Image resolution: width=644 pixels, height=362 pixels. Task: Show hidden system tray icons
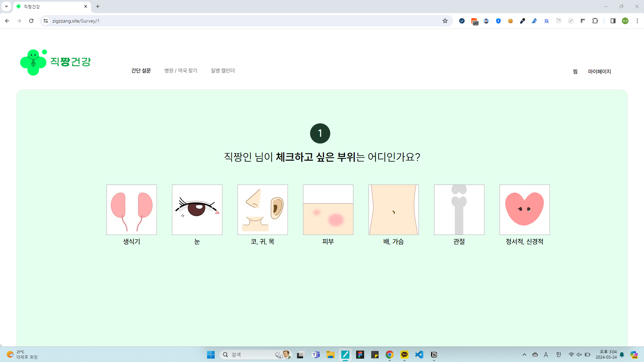[x=524, y=355]
